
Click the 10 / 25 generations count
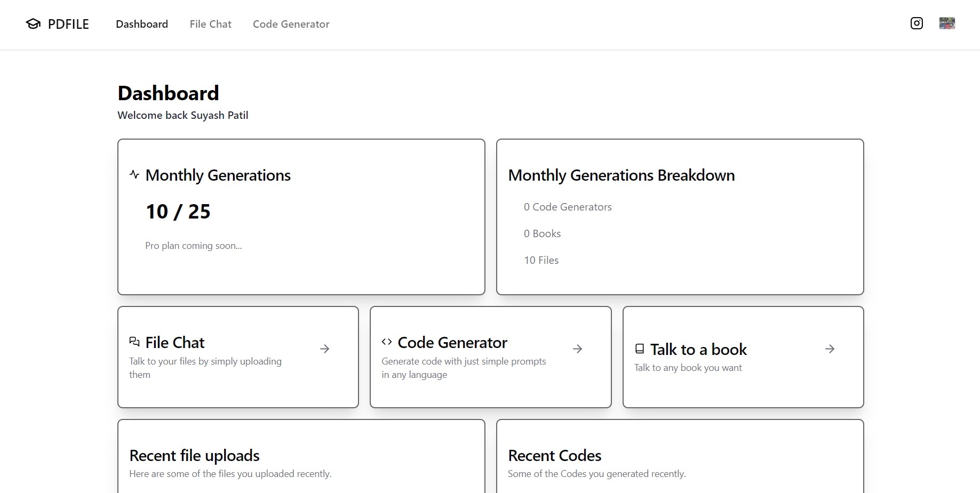click(x=178, y=212)
